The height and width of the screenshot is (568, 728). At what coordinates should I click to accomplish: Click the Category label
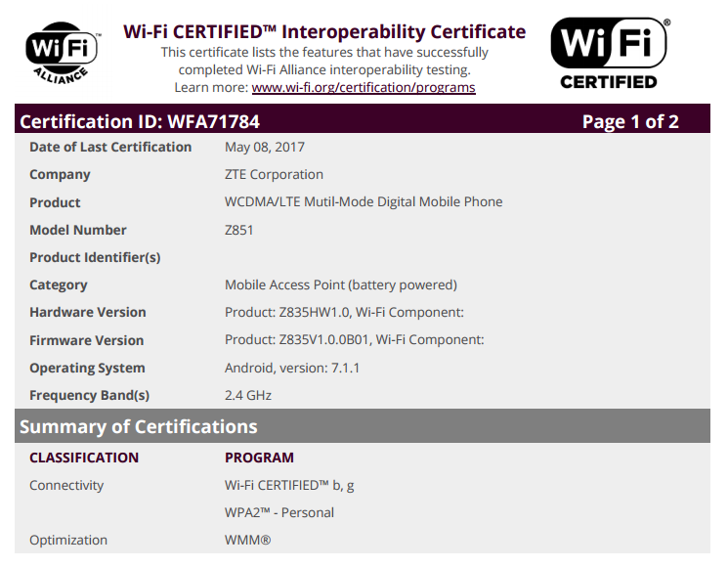[x=59, y=285]
